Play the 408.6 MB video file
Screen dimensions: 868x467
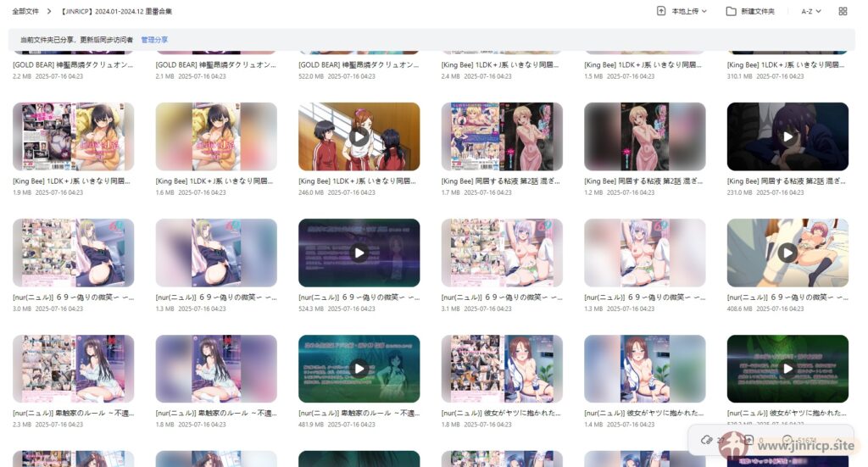click(787, 253)
